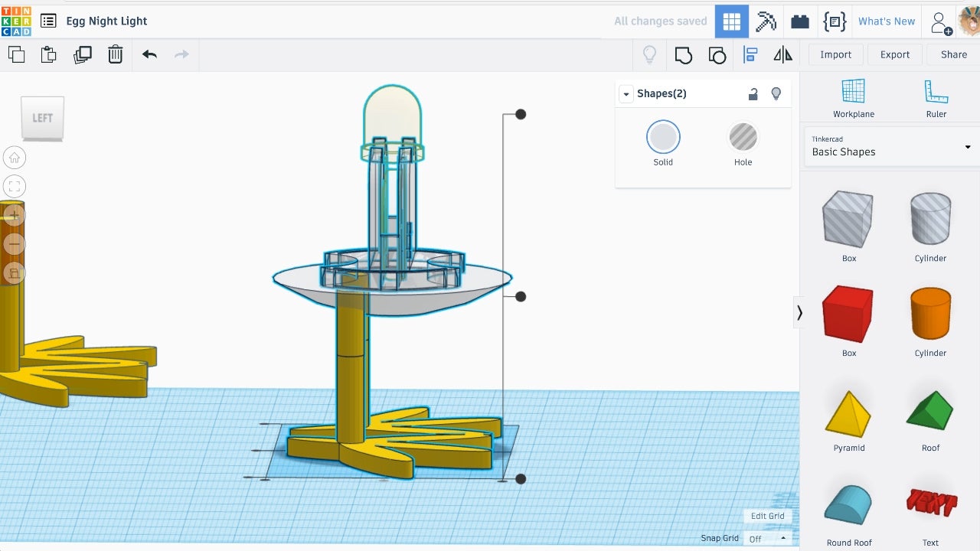Toggle the lock editing padlock
980x551 pixels.
click(753, 93)
